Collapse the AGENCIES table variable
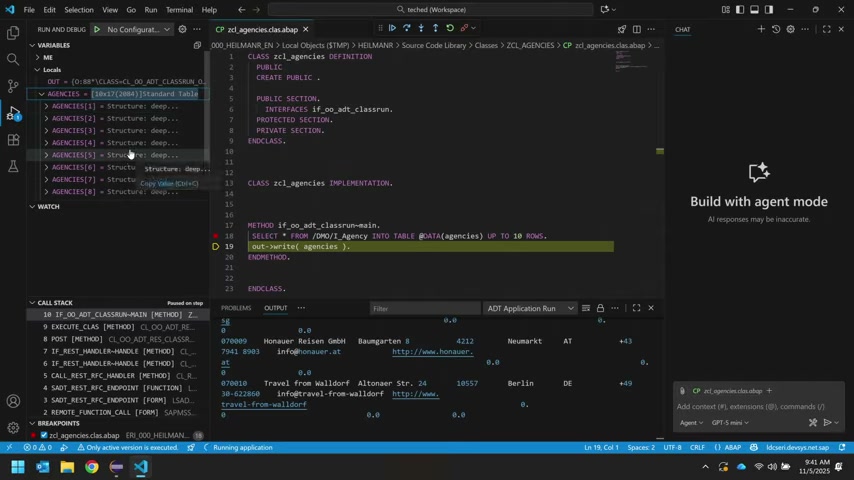The width and height of the screenshot is (854, 480). [x=42, y=94]
